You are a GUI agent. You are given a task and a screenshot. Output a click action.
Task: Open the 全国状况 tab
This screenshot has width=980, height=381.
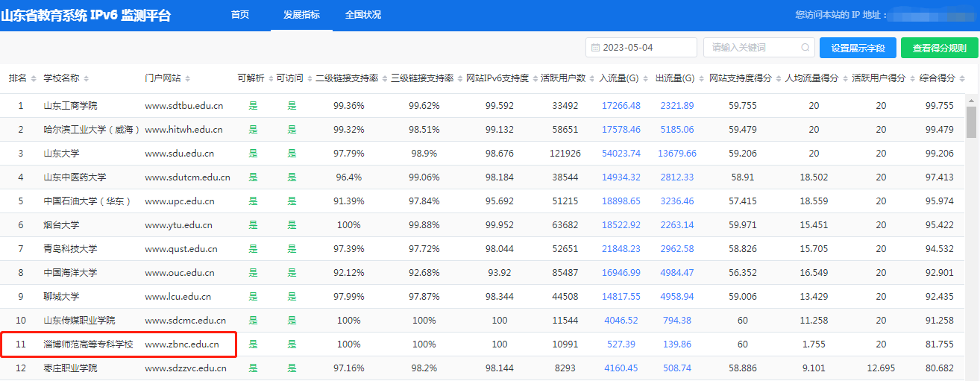click(363, 15)
